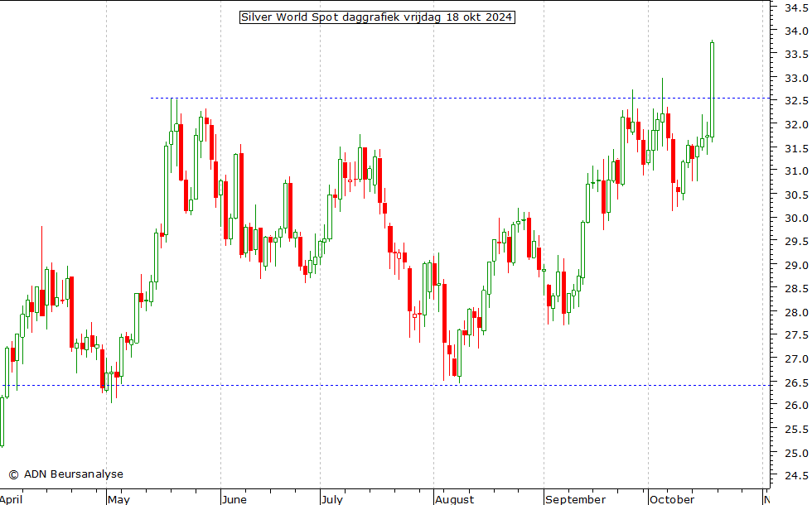Click the 32.5 price axis label
Image resolution: width=812 pixels, height=505 pixels.
click(x=796, y=101)
